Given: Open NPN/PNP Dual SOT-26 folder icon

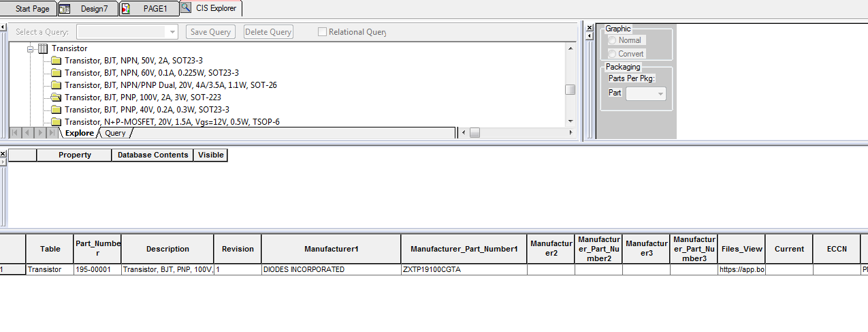Looking at the screenshot, I should [56, 85].
